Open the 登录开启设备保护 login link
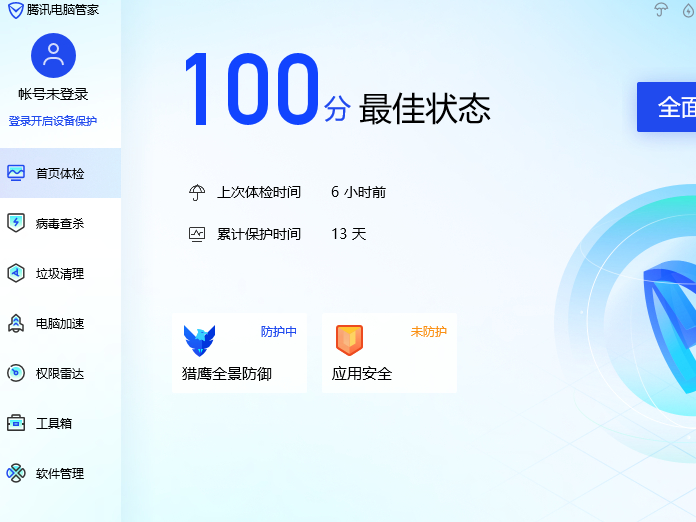The height and width of the screenshot is (522, 696). (x=53, y=121)
